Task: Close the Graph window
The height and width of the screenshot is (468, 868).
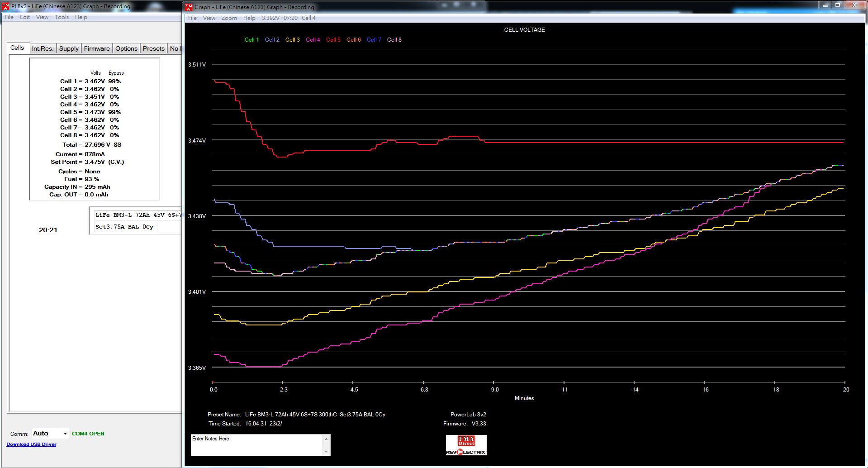Action: click(855, 5)
